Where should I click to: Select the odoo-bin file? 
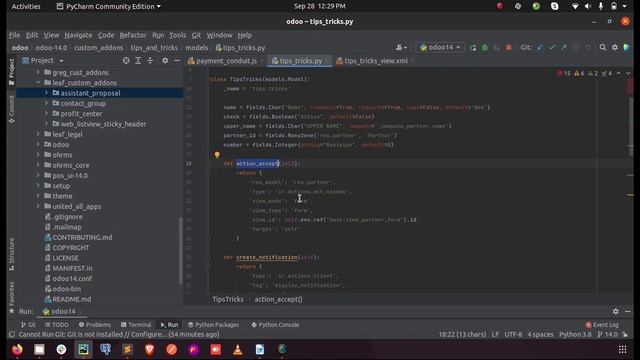tap(66, 289)
